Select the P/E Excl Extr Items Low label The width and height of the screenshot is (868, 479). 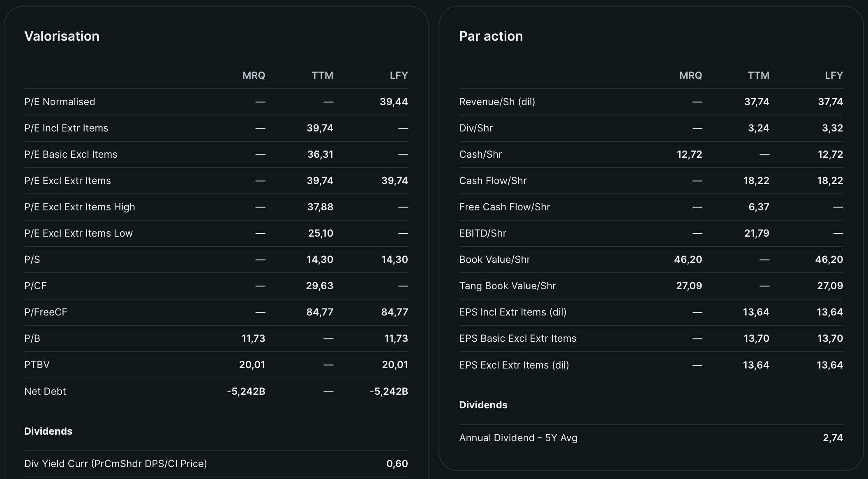click(78, 233)
